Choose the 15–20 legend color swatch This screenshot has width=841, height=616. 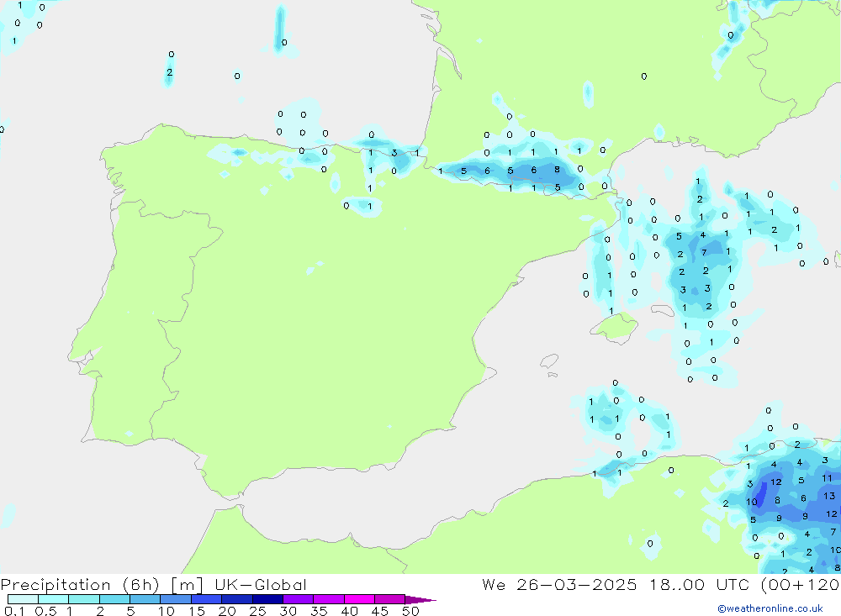pyautogui.click(x=206, y=599)
